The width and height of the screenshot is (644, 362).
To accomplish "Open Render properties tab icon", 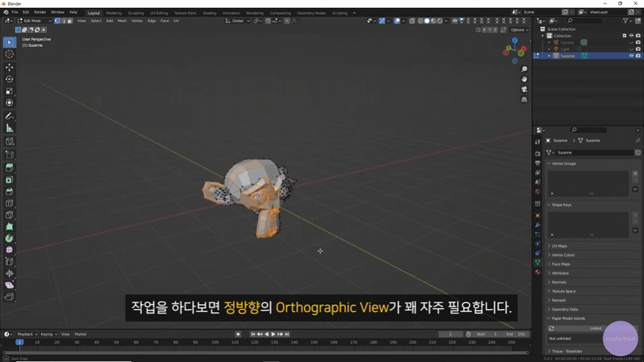I will [x=538, y=154].
